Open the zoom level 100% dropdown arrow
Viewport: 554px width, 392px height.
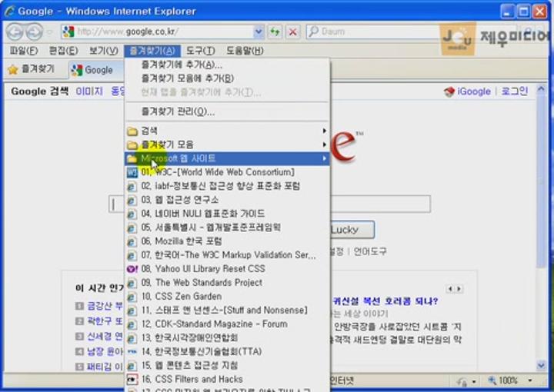pos(530,380)
